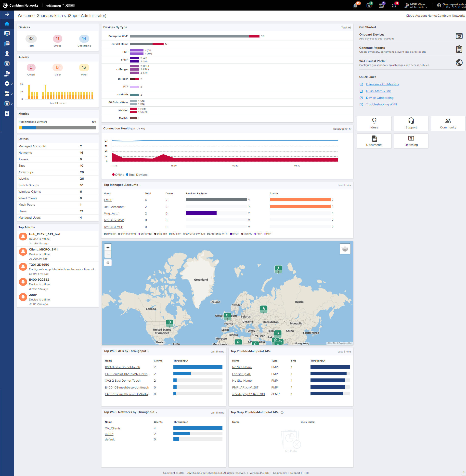Open the Licensing tile
Image resolution: width=466 pixels, height=476 pixels.
(411, 141)
